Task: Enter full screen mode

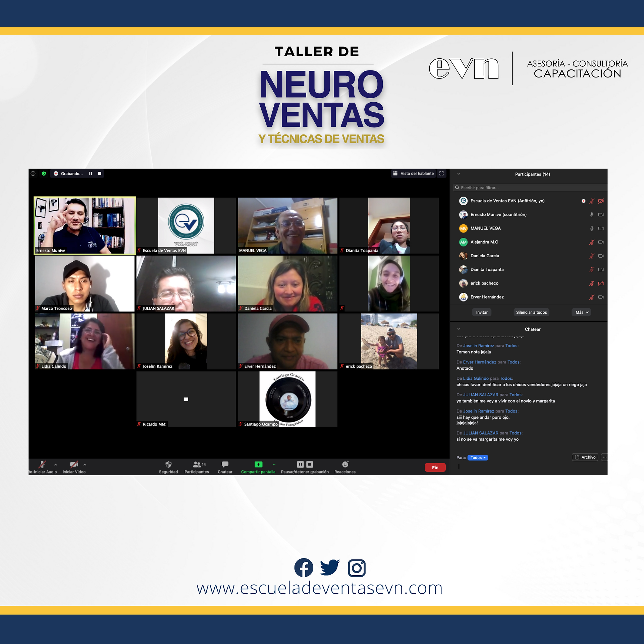Action: click(x=441, y=173)
